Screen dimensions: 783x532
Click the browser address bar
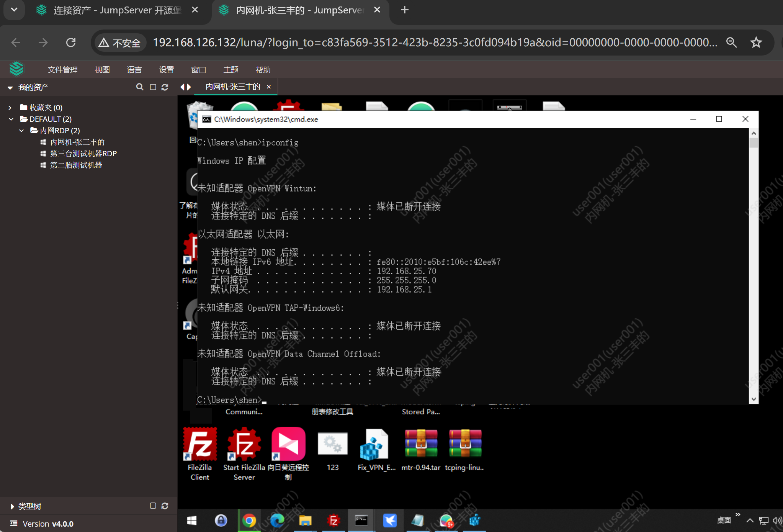(x=383, y=43)
